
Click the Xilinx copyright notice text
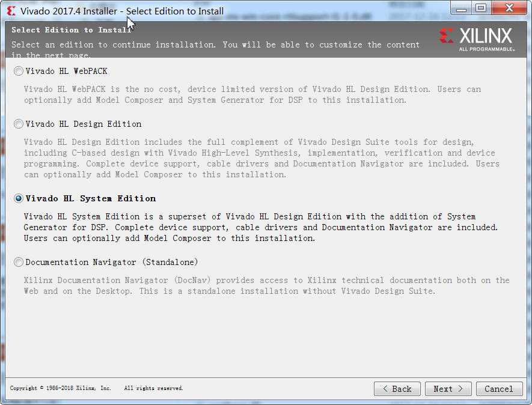(96, 388)
